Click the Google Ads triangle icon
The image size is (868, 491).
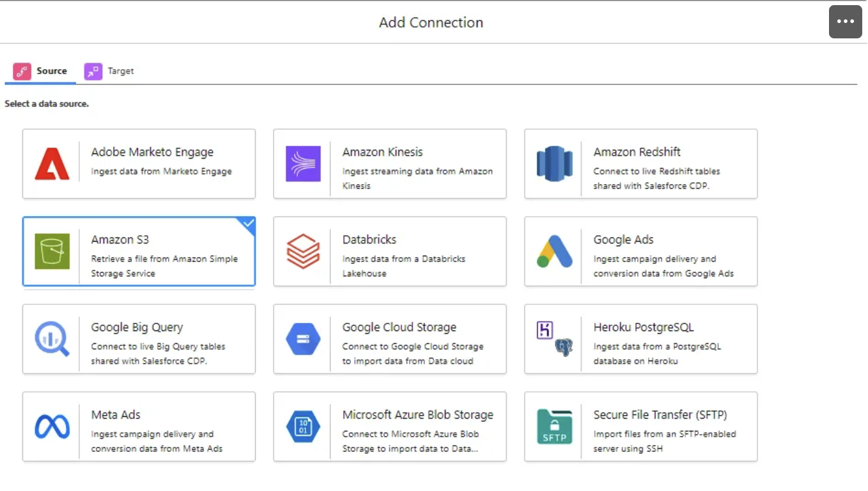(x=554, y=251)
